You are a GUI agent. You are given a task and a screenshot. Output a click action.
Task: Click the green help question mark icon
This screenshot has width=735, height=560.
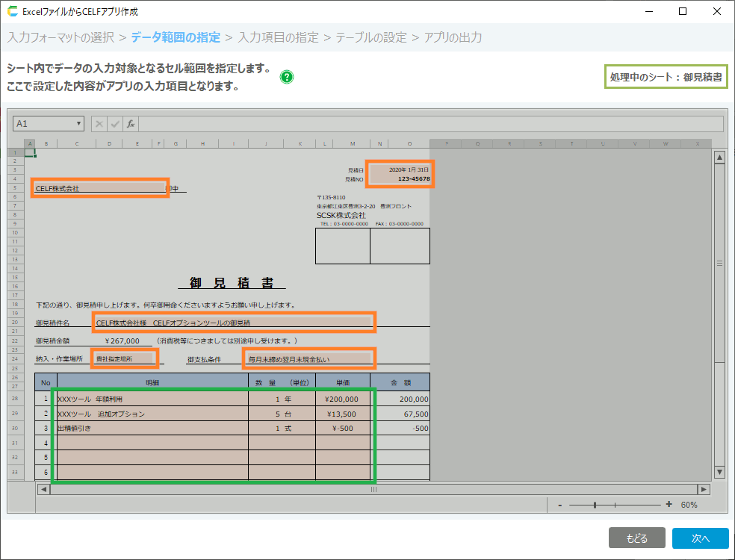pos(287,77)
